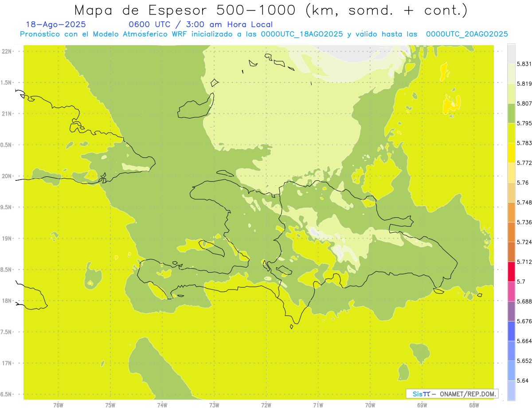Click the light gray top segment of color bar
The image size is (532, 411).
[511, 54]
